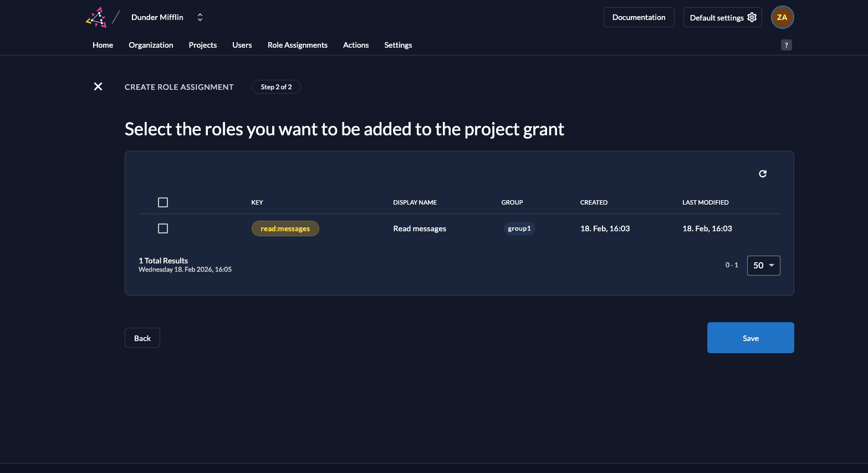Viewport: 868px width, 473px height.
Task: Close the create role assignment dialog
Action: pyautogui.click(x=98, y=87)
